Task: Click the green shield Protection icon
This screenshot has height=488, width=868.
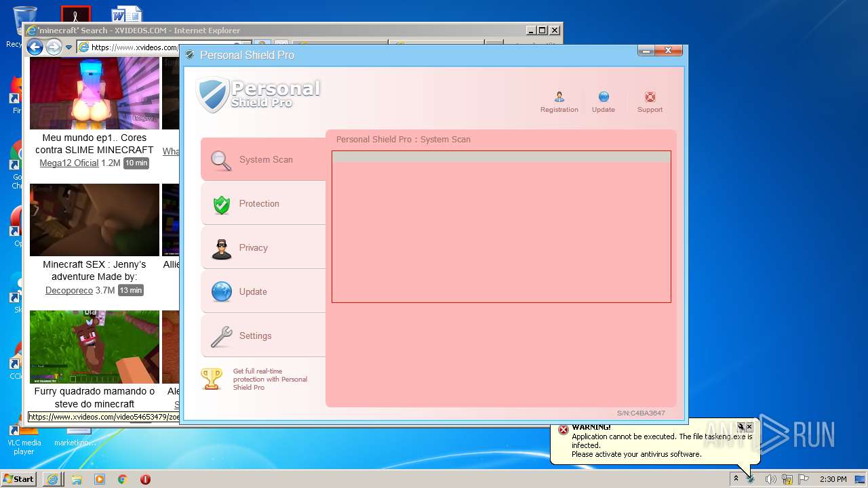Action: click(x=222, y=204)
